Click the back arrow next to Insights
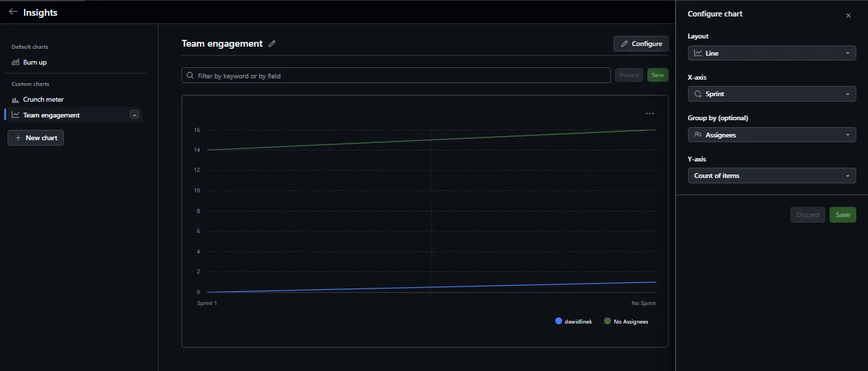 pos(13,12)
